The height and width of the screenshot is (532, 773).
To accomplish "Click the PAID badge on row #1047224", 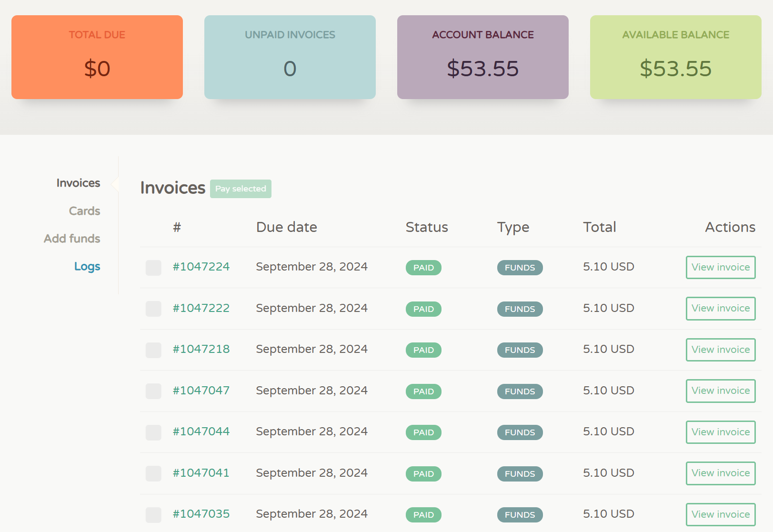I will coord(423,268).
